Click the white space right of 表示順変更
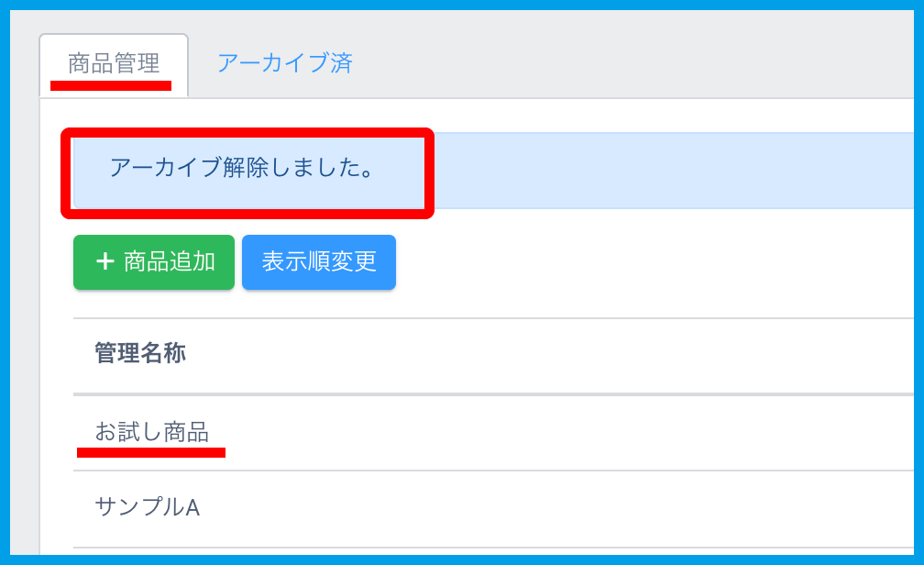The image size is (924, 565). (642, 263)
